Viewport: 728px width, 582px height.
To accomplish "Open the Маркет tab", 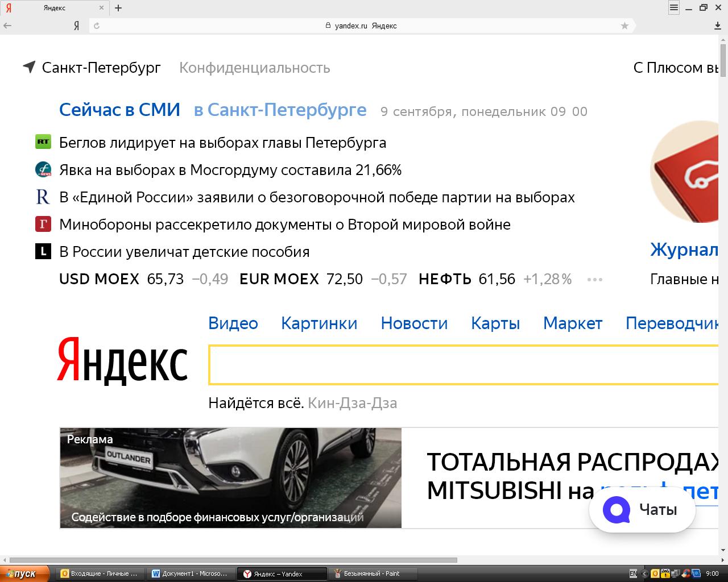I will [573, 323].
